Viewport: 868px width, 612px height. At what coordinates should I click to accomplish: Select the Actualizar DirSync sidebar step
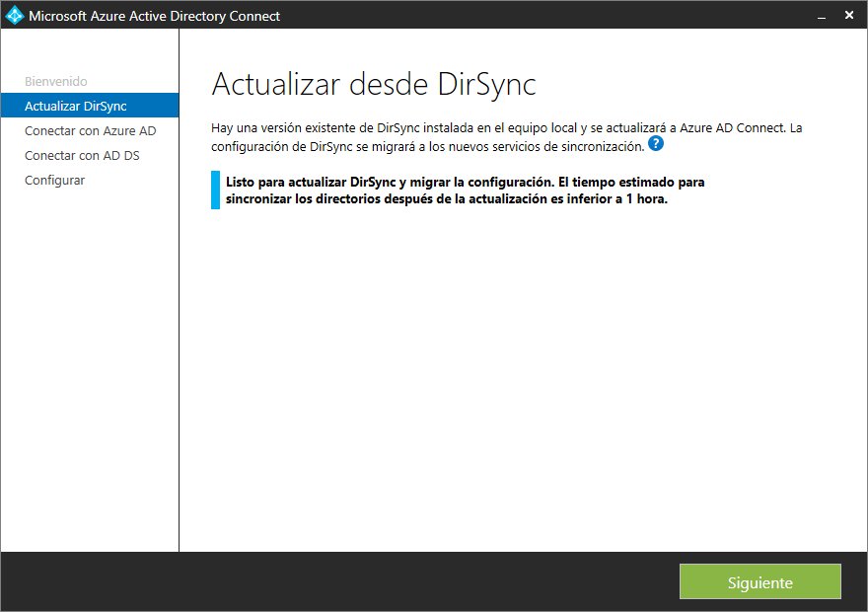click(x=90, y=106)
